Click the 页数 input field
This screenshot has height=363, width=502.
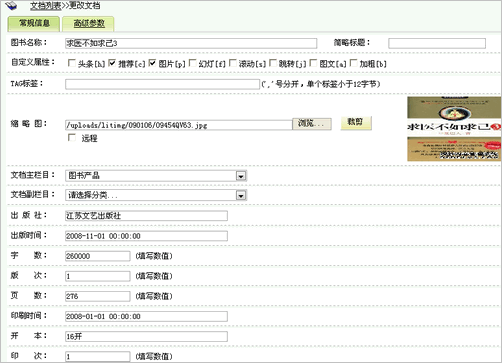[98, 296]
